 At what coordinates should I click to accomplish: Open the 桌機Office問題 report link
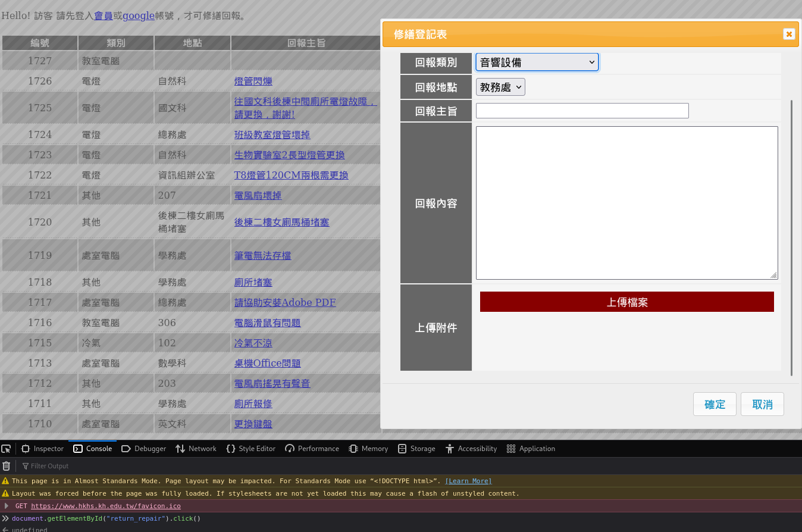click(x=268, y=363)
